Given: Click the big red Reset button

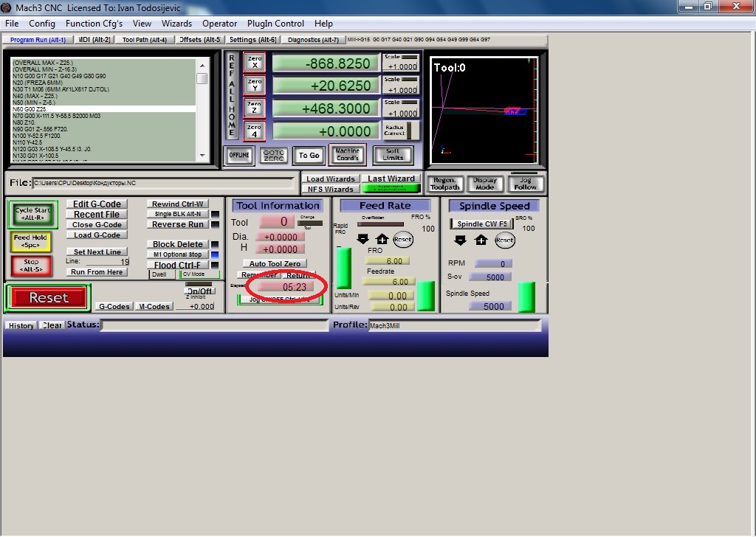Looking at the screenshot, I should click(48, 298).
